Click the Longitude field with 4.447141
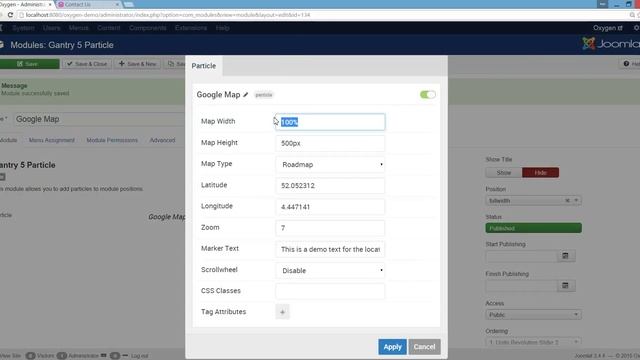Image resolution: width=640 pixels, height=360 pixels. coord(330,207)
